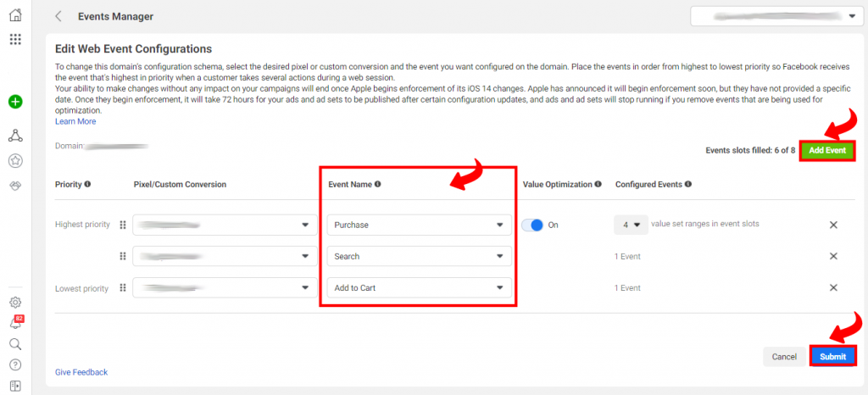The width and height of the screenshot is (868, 395).
Task: Open the Home icon in sidebar
Action: pyautogui.click(x=15, y=15)
